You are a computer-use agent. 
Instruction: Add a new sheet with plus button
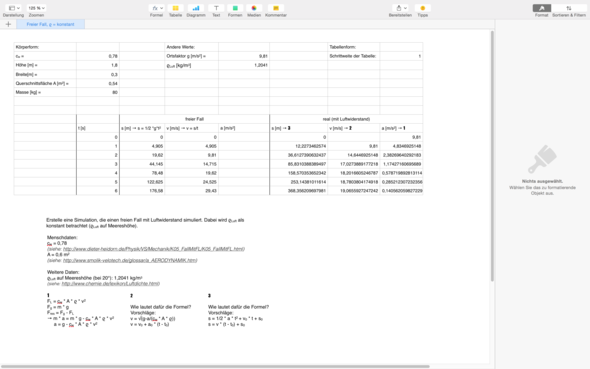8,24
